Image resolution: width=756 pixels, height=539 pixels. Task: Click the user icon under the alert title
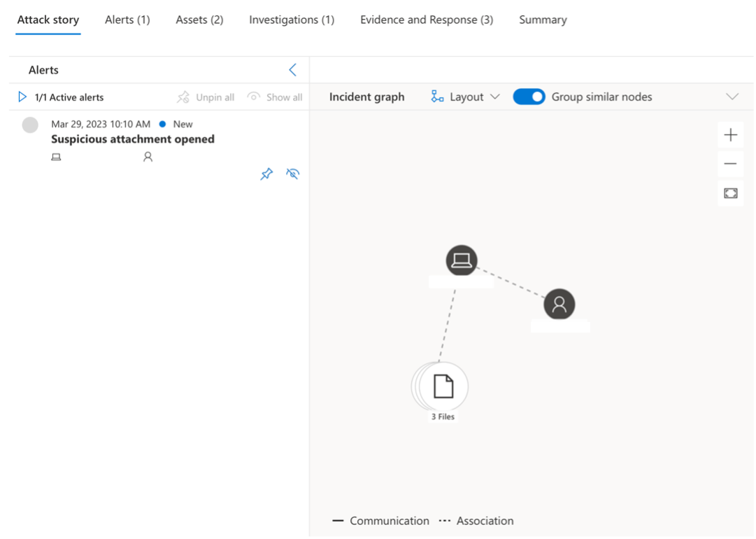(148, 157)
